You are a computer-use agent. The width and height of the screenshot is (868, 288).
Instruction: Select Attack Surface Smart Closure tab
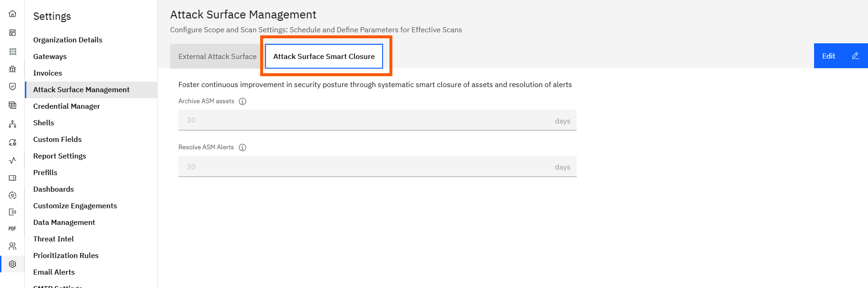point(324,56)
